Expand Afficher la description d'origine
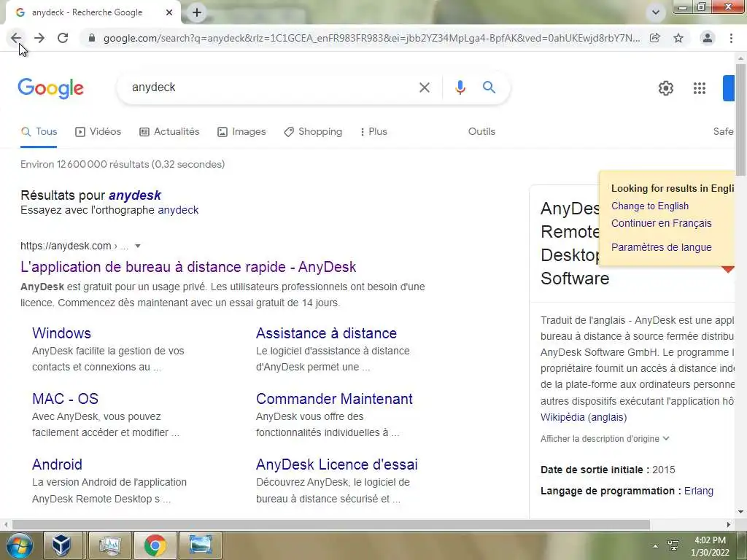This screenshot has height=560, width=747. tap(605, 438)
